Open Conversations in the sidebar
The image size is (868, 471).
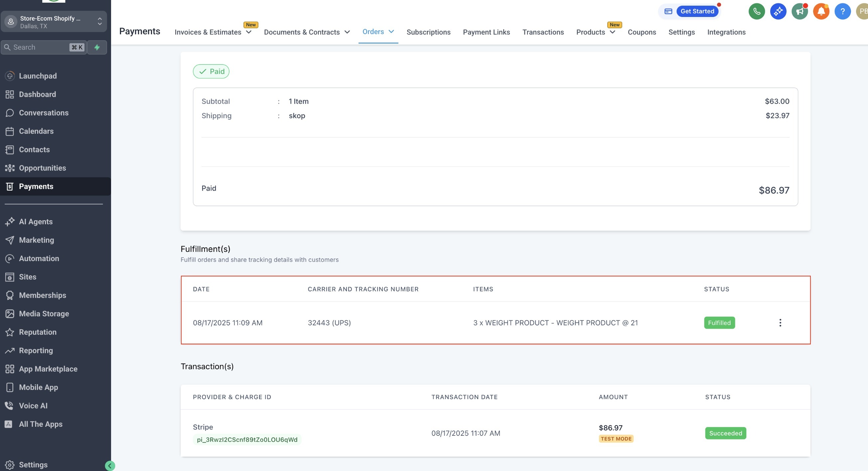44,113
